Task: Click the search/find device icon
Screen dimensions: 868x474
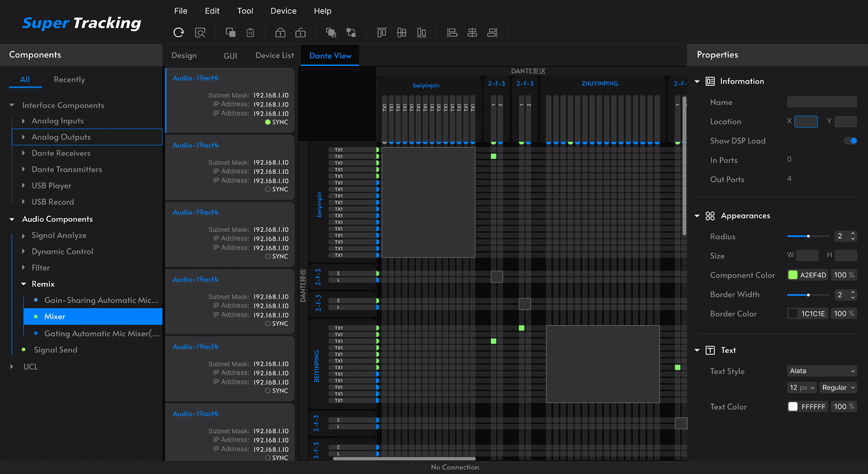Action: [x=200, y=33]
